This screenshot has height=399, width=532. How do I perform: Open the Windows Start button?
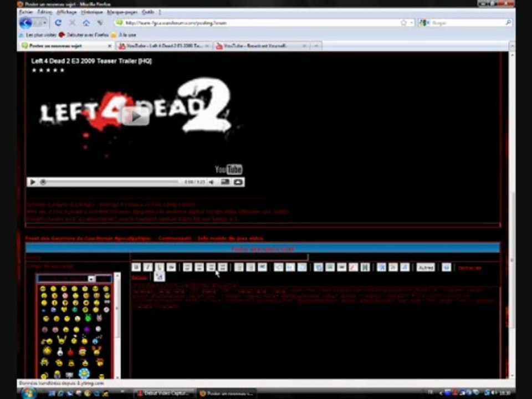28,393
